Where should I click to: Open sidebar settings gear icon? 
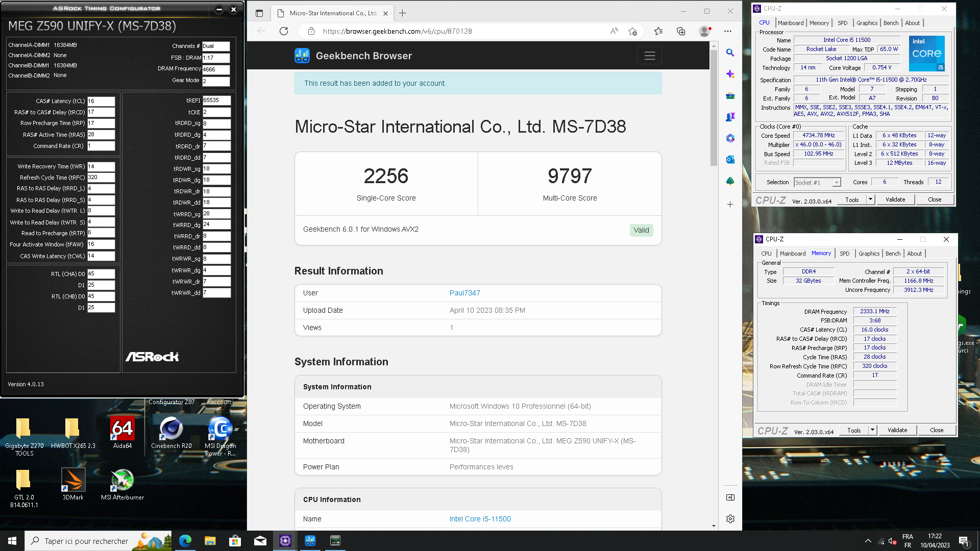tap(730, 519)
